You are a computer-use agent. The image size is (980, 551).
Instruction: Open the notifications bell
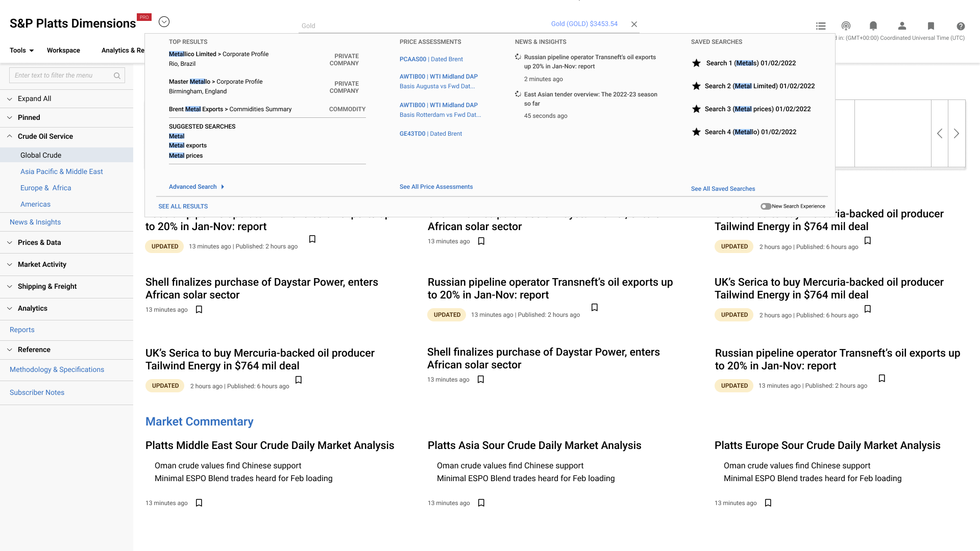pyautogui.click(x=873, y=26)
